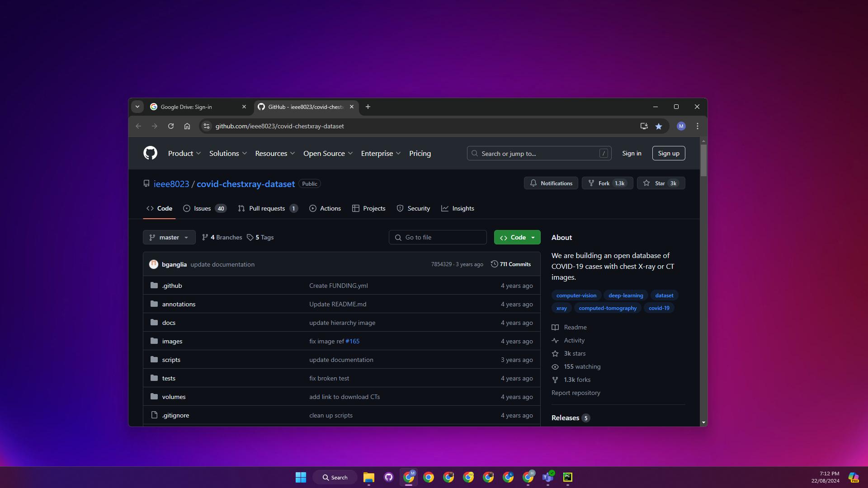
Task: Open the tab search dropdown arrow
Action: 137,107
